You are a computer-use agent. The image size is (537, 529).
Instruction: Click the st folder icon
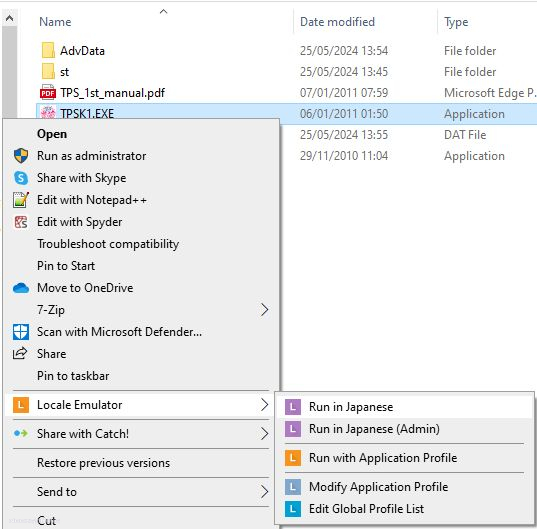pyautogui.click(x=48, y=71)
